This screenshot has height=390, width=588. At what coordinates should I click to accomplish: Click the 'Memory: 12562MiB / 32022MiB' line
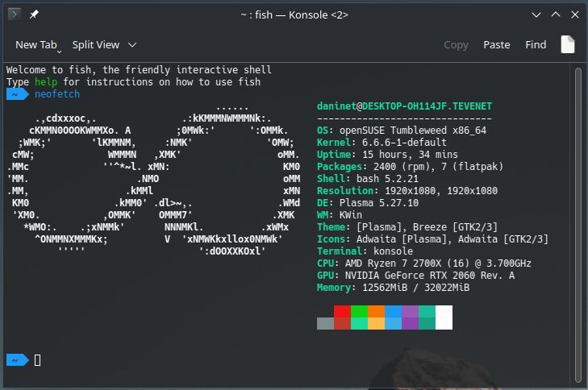coord(393,288)
